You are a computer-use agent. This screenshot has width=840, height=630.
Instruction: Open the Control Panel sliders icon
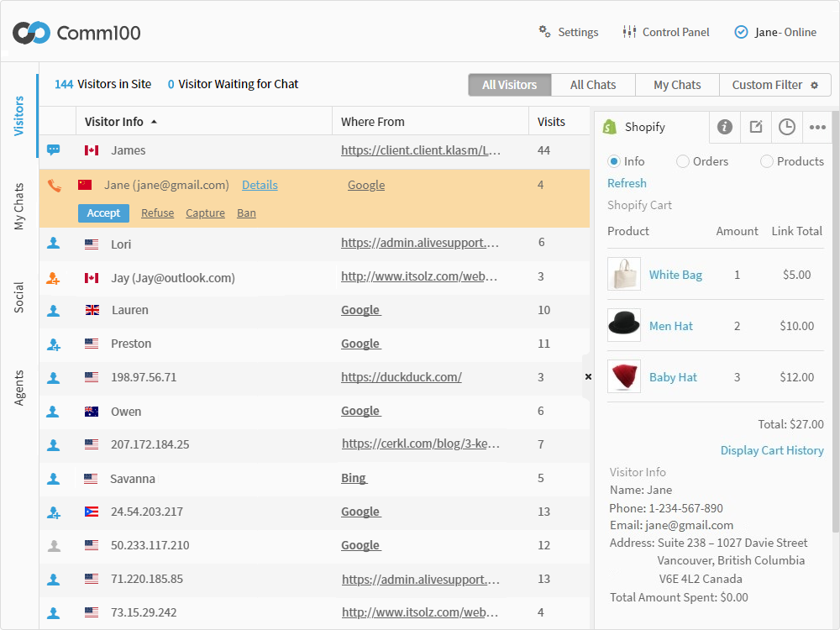(629, 32)
